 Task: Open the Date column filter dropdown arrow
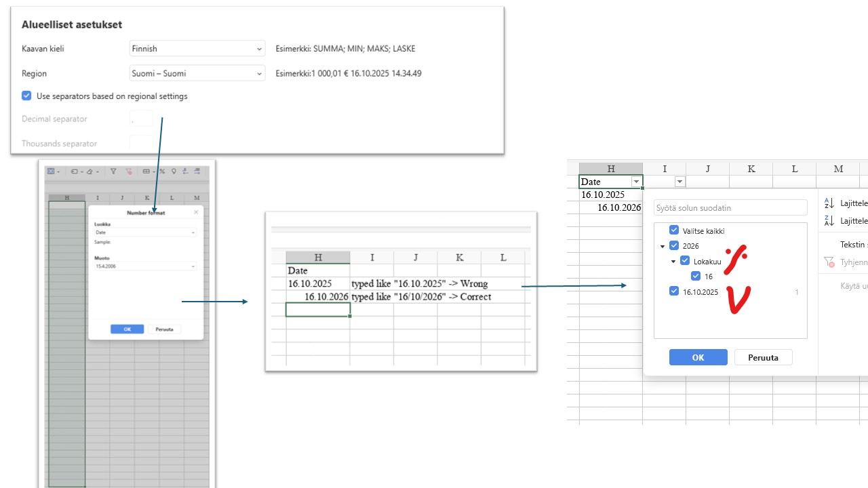(636, 182)
